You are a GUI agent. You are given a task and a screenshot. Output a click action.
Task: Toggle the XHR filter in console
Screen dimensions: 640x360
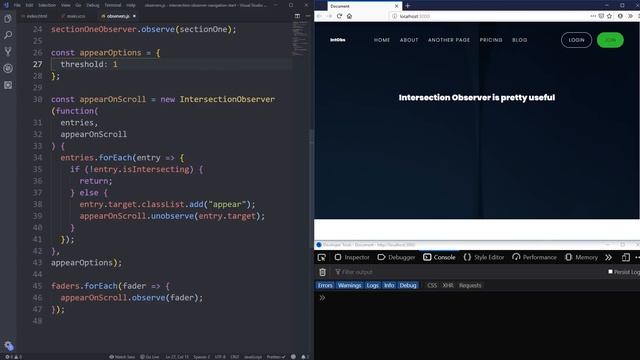click(448, 285)
